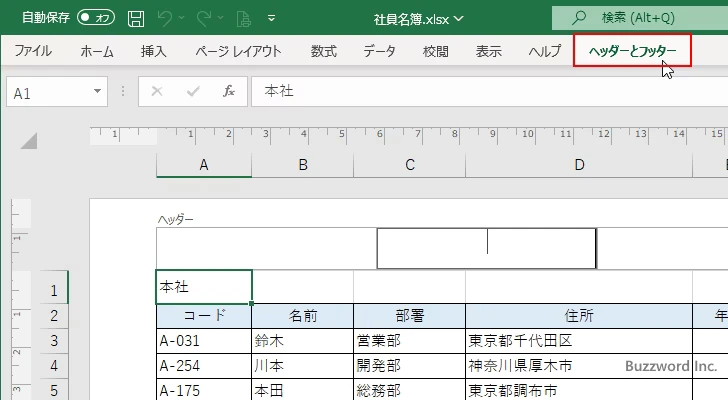The height and width of the screenshot is (400, 728).
Task: Select column D header
Action: tap(579, 165)
